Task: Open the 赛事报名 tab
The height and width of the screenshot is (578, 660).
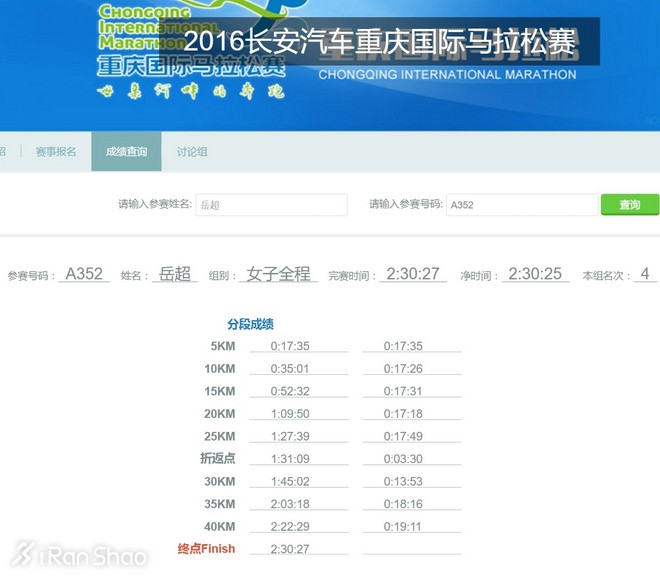Action: (x=56, y=152)
